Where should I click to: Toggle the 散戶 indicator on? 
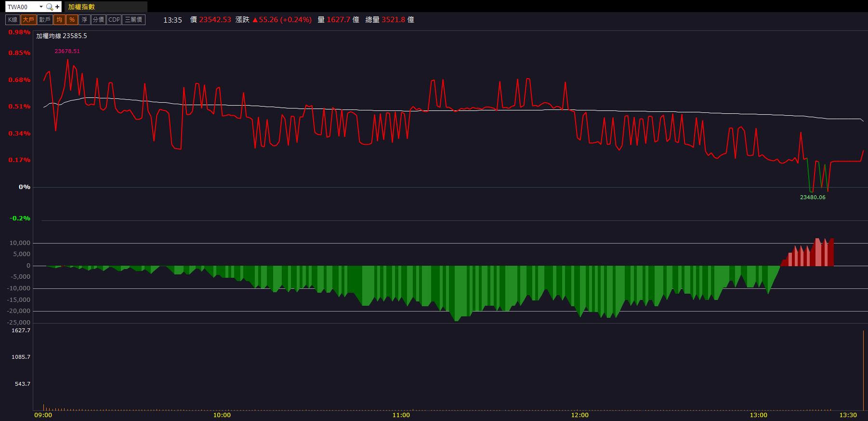[45, 20]
